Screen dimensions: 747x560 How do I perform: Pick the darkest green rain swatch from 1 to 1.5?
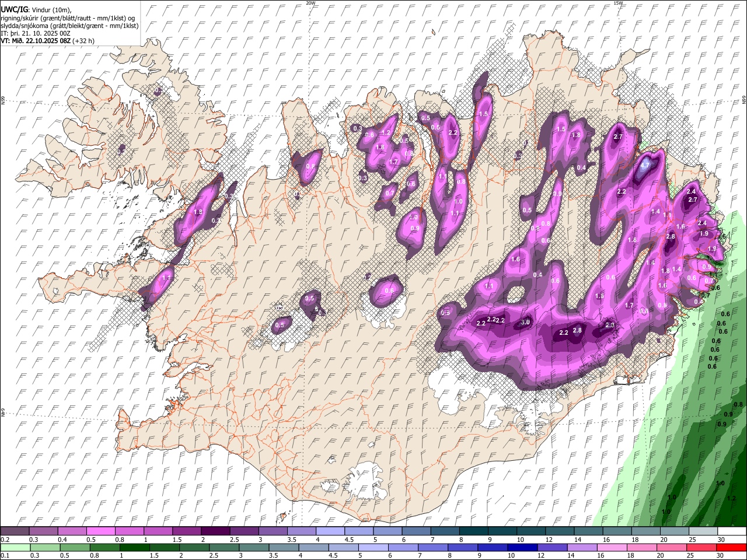[135, 547]
